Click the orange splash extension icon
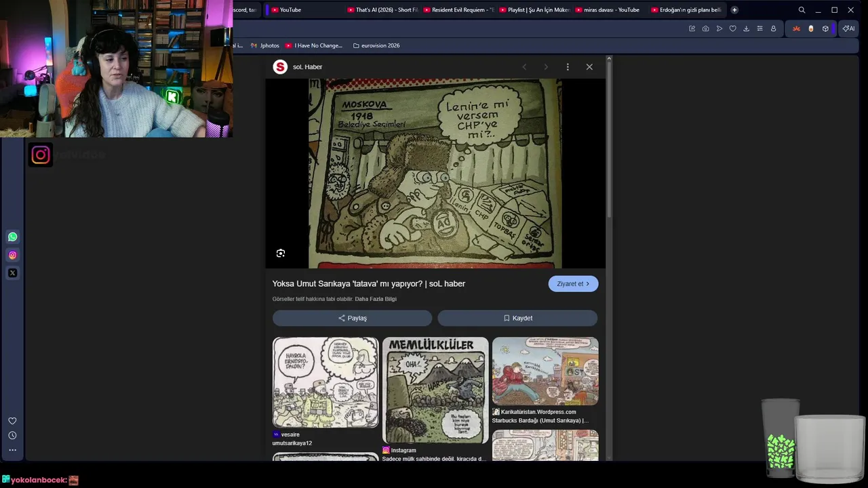The height and width of the screenshot is (488, 868). pyautogui.click(x=796, y=28)
